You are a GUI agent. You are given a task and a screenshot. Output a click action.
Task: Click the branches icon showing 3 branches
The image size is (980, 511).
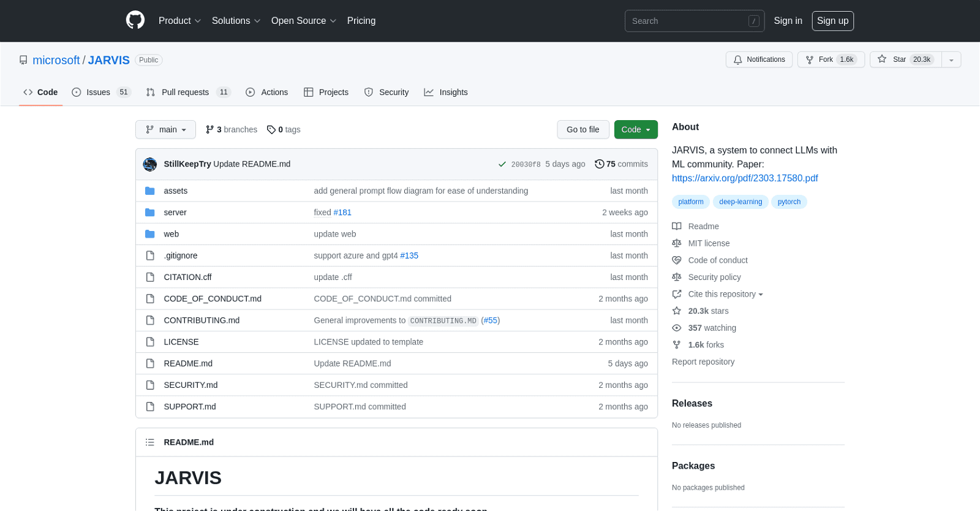(x=209, y=130)
